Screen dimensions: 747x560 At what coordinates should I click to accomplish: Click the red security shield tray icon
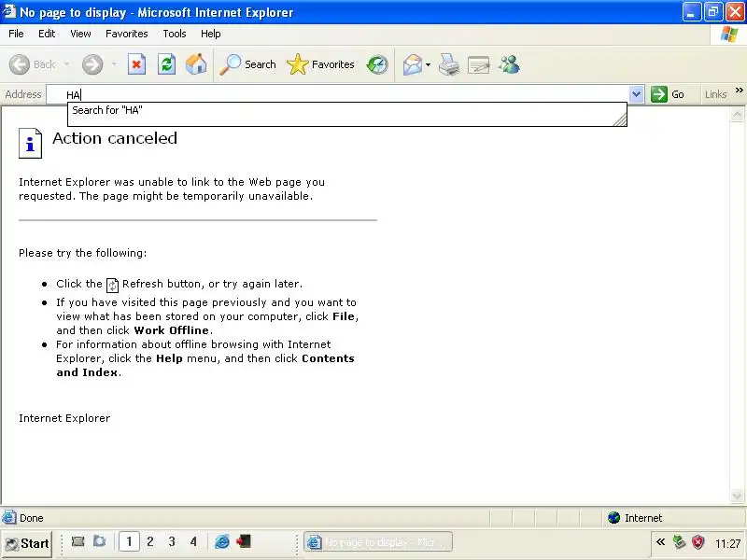[698, 542]
